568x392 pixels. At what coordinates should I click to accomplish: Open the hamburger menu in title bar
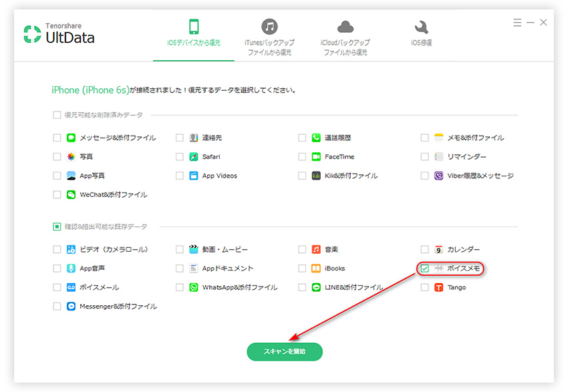517,23
